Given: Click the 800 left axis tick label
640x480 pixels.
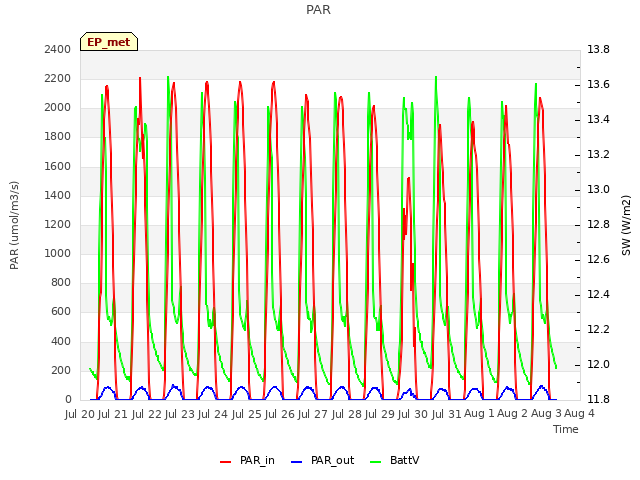Looking at the screenshot, I should 61,282.
